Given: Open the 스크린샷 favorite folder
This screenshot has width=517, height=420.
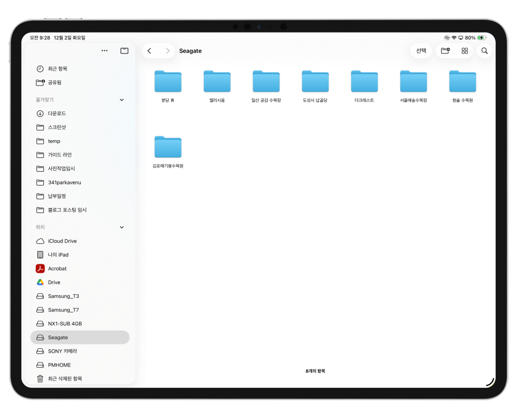Looking at the screenshot, I should (x=80, y=127).
